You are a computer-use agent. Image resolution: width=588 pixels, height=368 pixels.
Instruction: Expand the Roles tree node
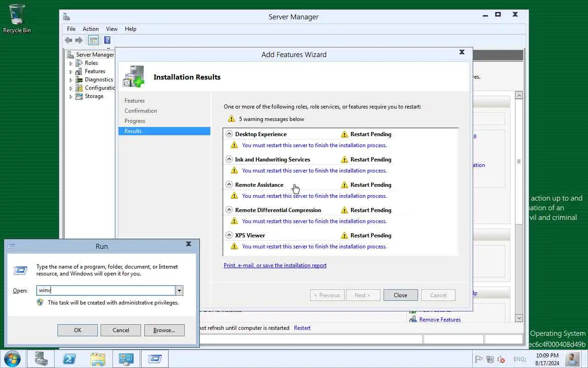point(71,63)
